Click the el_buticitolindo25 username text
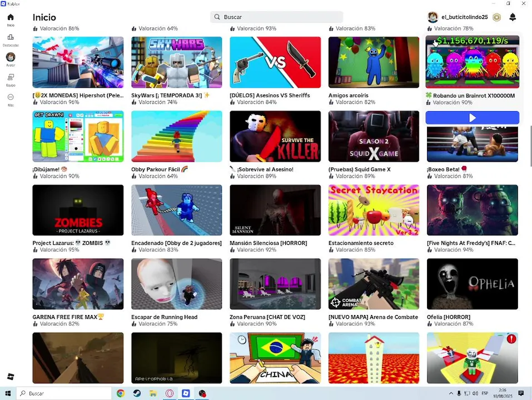 (465, 17)
